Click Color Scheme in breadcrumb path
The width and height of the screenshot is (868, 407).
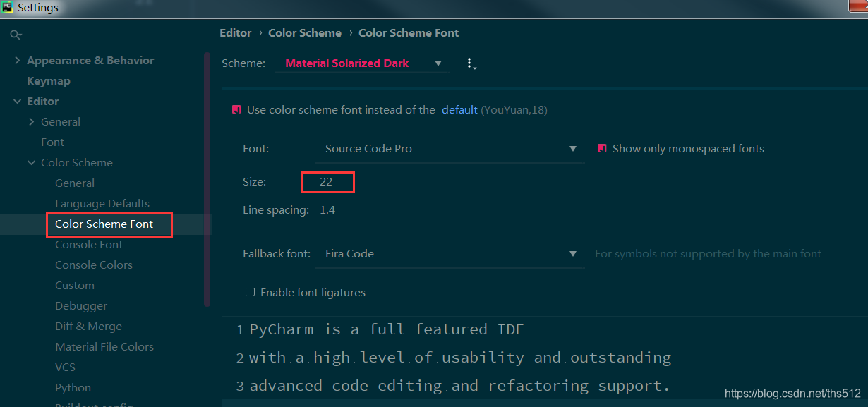[x=305, y=33]
